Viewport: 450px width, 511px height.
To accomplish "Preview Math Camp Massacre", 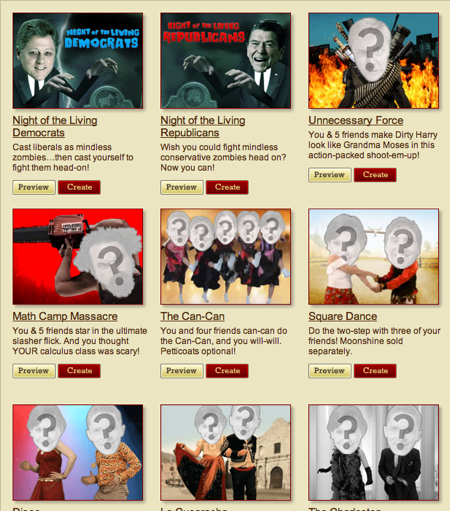I will pyautogui.click(x=34, y=371).
